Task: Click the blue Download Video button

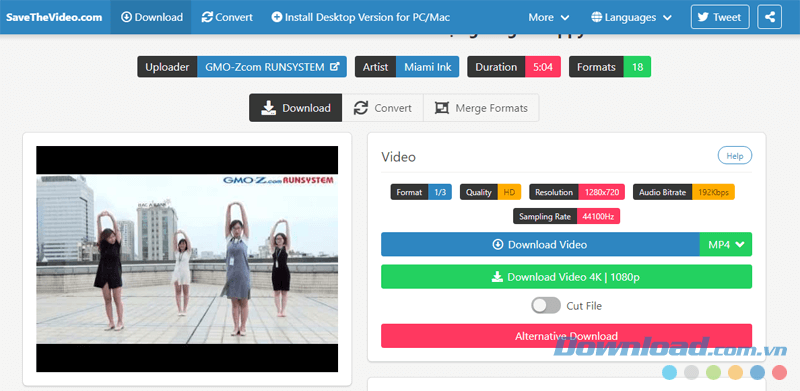Action: [x=540, y=245]
